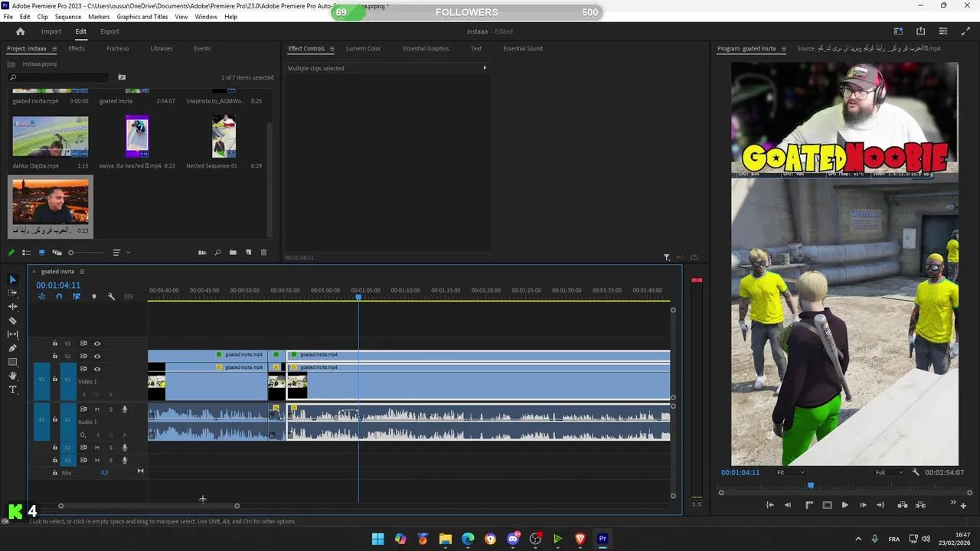Open the goated insrta timeline panel menu
Image resolution: width=980 pixels, height=551 pixels.
pos(82,271)
